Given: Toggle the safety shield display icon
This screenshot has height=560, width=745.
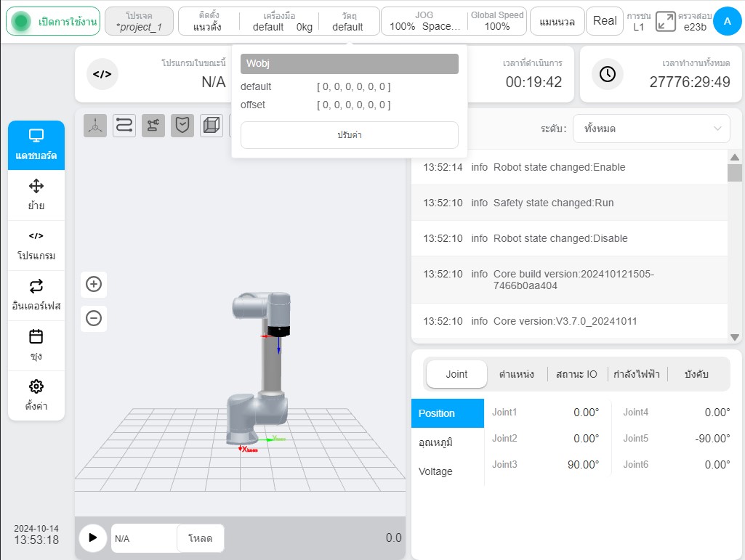Looking at the screenshot, I should point(182,126).
